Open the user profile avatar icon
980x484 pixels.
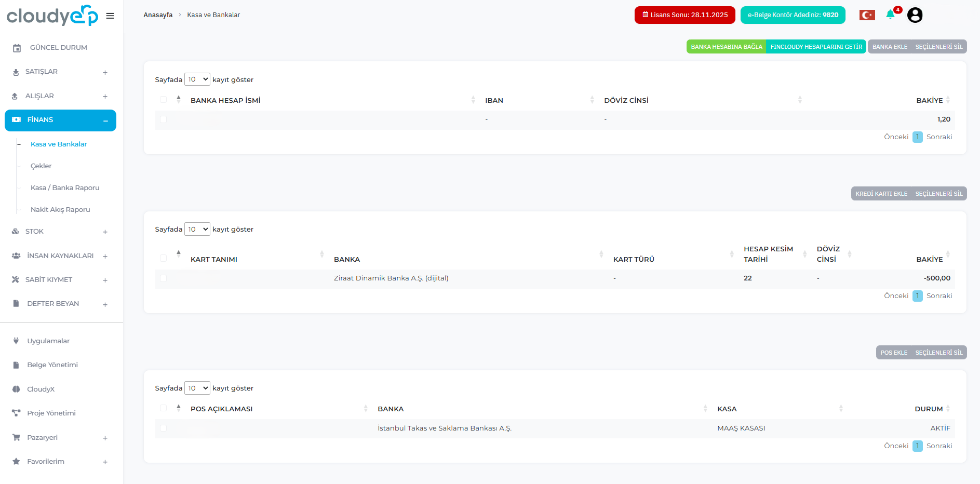click(x=915, y=15)
